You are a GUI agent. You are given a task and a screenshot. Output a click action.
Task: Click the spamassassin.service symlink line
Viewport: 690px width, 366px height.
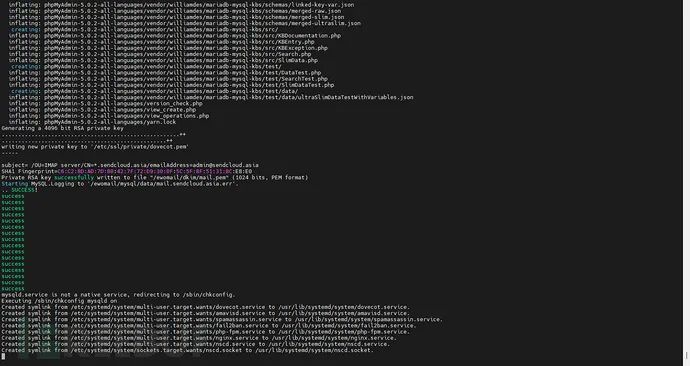click(x=222, y=319)
